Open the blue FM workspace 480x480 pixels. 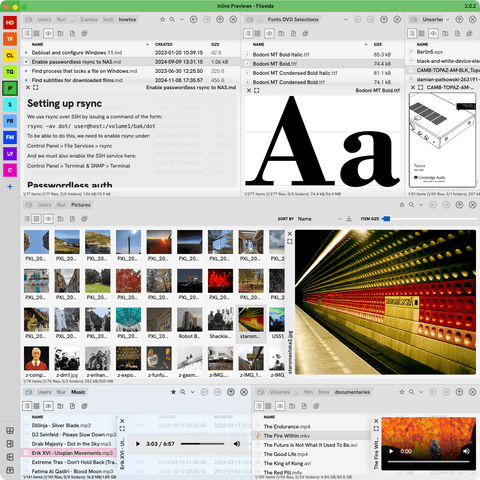point(10,137)
